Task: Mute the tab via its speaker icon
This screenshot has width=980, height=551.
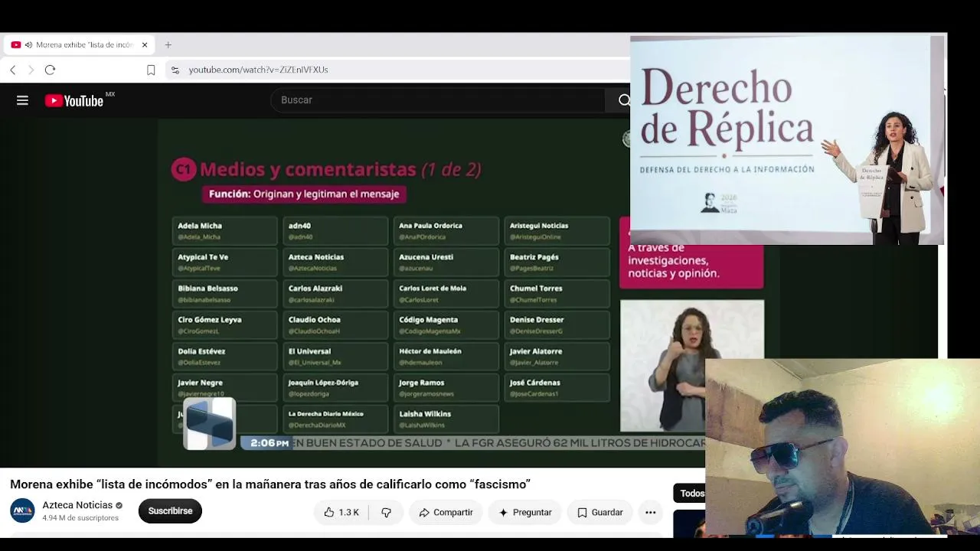Action: point(28,45)
